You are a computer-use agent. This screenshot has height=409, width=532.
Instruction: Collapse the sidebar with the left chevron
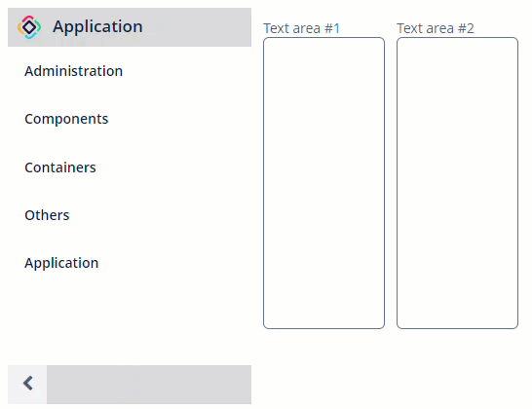[27, 384]
